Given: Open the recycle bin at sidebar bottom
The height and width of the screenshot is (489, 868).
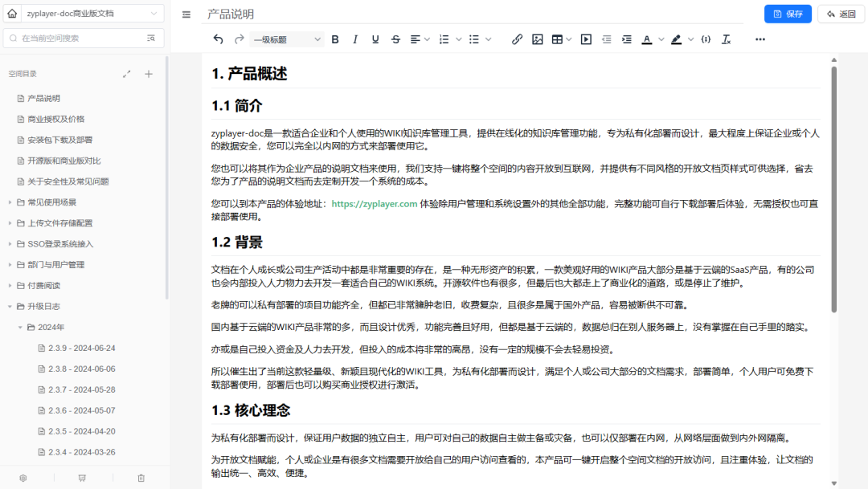Looking at the screenshot, I should [141, 478].
